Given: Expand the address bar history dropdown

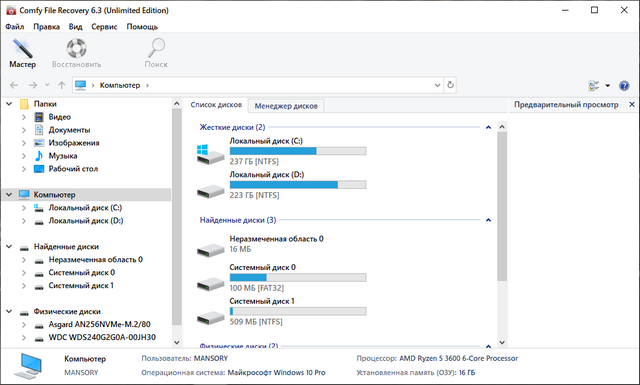Looking at the screenshot, I should 437,85.
